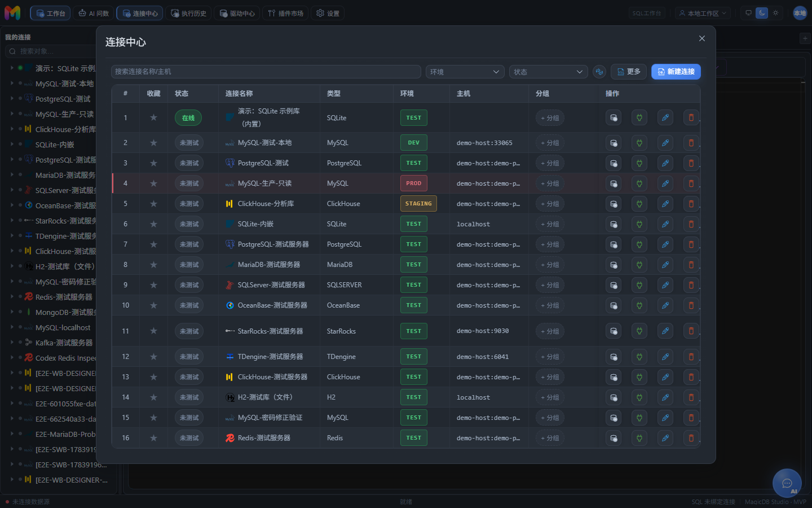Open the 插件市场 tab in top navigation
The height and width of the screenshot is (508, 812).
[285, 13]
